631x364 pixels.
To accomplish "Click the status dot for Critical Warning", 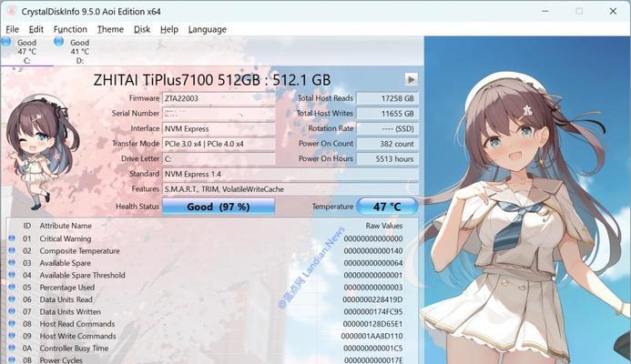I will (x=12, y=238).
